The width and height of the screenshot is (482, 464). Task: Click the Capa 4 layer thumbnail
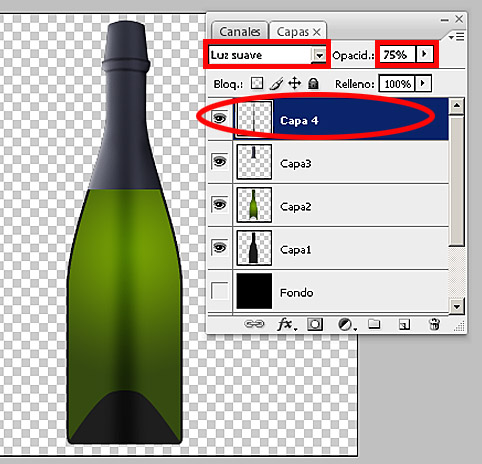click(x=254, y=119)
